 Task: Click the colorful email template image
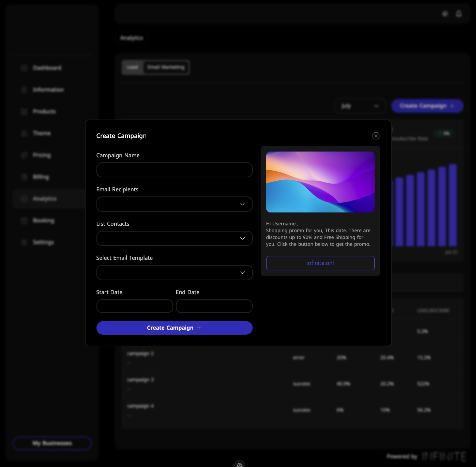pos(320,182)
